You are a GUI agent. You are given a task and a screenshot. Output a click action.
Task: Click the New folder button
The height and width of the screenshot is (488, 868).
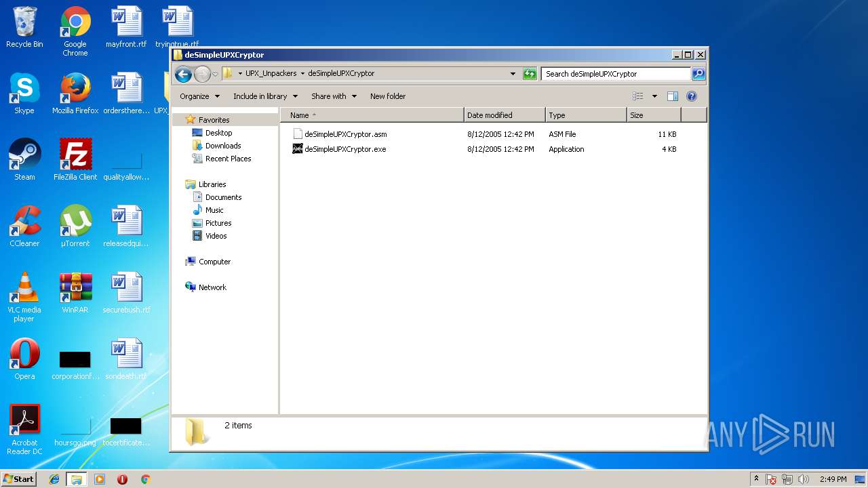(x=388, y=96)
